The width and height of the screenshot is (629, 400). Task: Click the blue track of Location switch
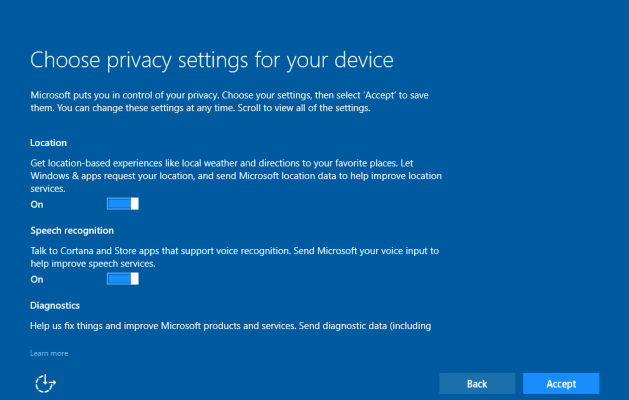pos(120,204)
